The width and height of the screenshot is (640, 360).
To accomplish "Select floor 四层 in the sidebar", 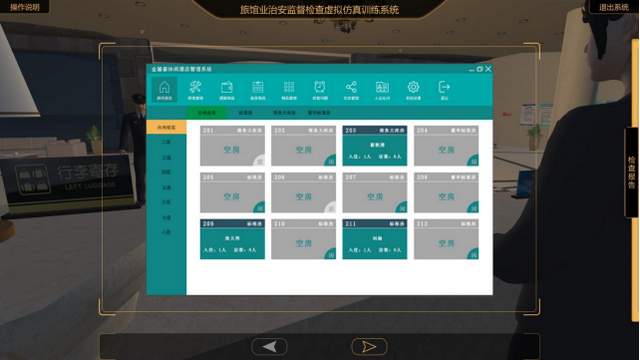I will pos(166,172).
